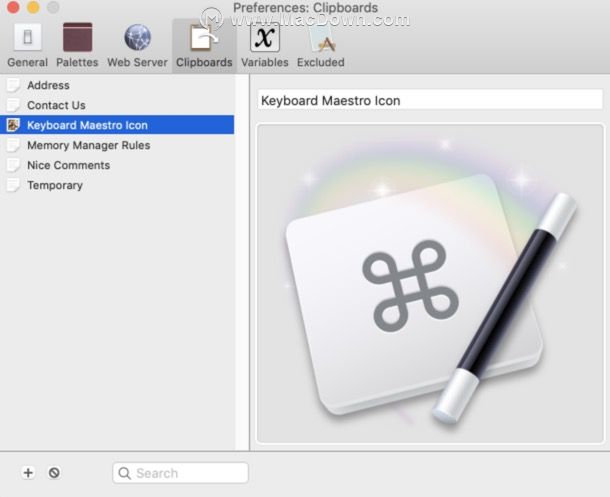The image size is (610, 497).
Task: Select the Contact Us clipboard row
Action: (x=117, y=105)
